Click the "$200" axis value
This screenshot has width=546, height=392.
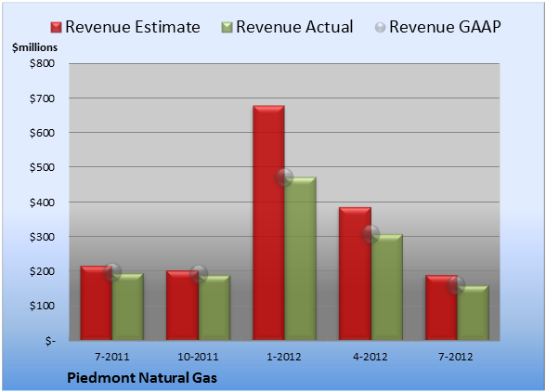click(42, 271)
